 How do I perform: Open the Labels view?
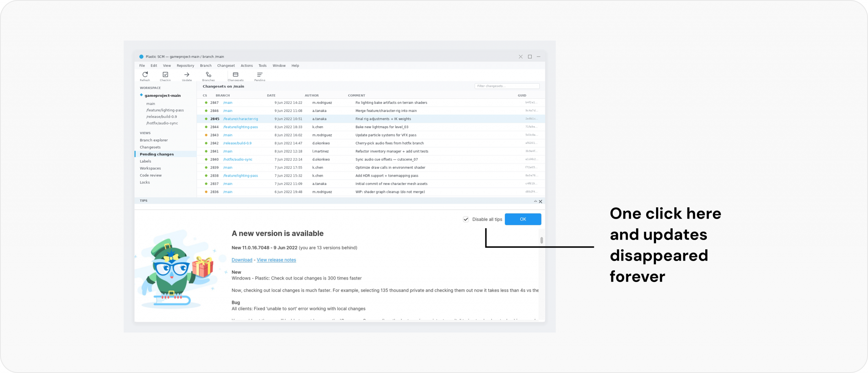coord(145,161)
